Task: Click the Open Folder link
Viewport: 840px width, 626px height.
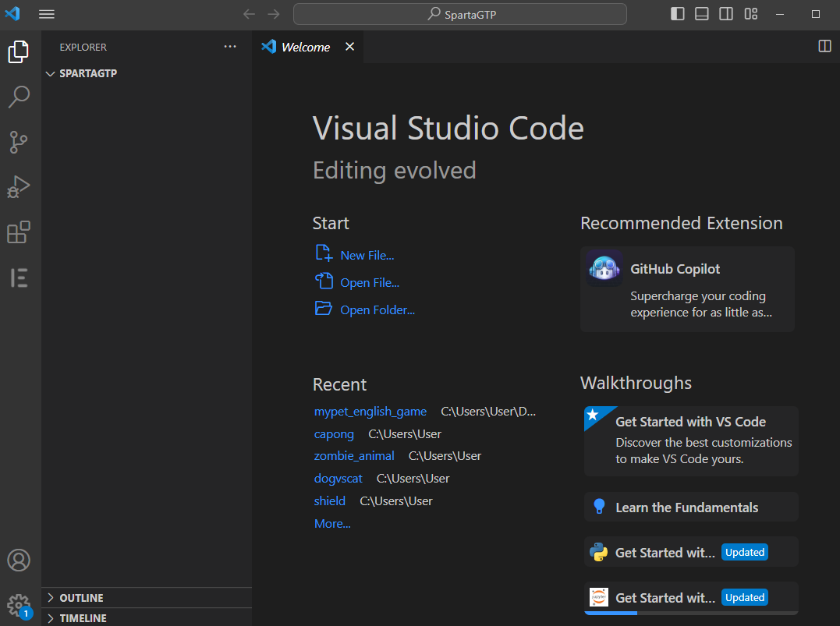Action: click(x=377, y=310)
